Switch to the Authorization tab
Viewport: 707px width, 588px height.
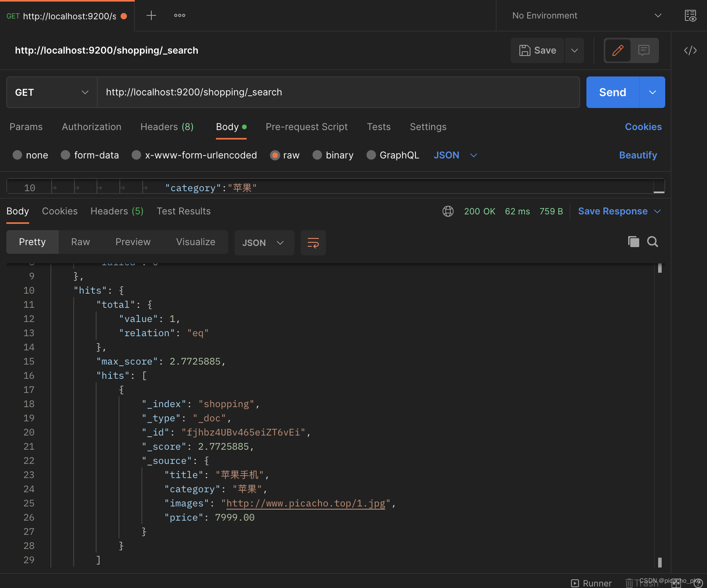coord(91,127)
